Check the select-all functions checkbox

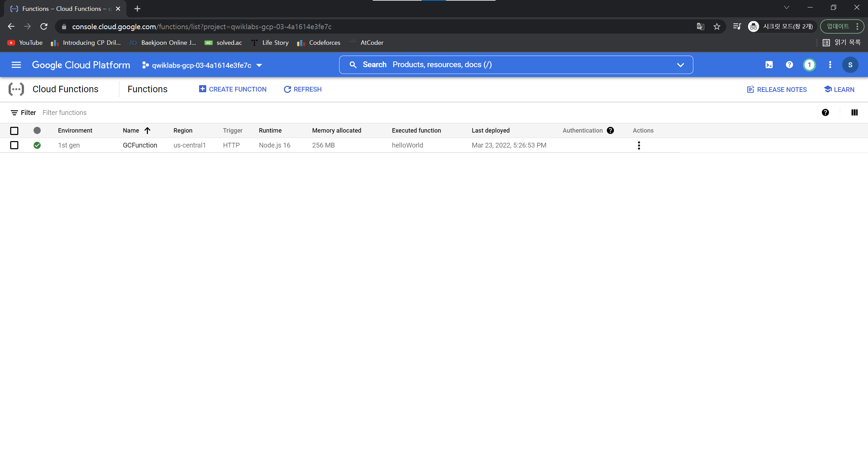tap(14, 131)
